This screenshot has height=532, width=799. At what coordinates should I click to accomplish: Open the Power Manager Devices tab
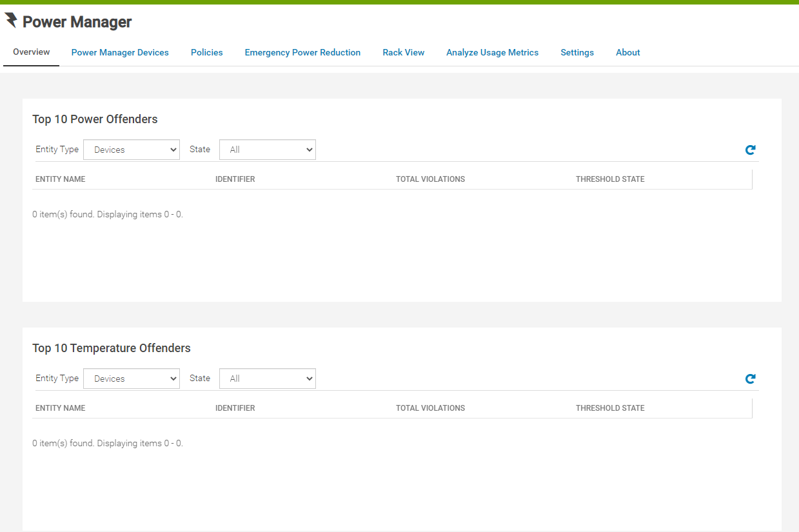[x=120, y=53]
